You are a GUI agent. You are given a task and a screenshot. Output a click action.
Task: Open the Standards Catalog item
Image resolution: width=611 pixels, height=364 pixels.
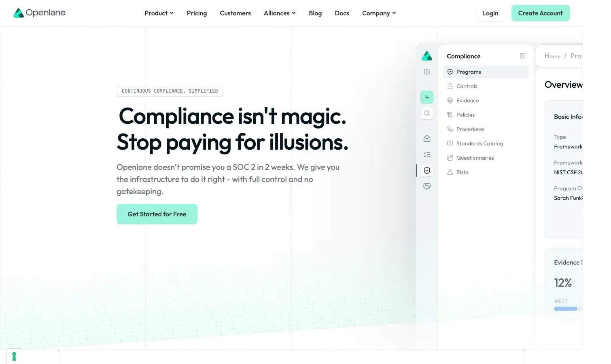point(486,144)
